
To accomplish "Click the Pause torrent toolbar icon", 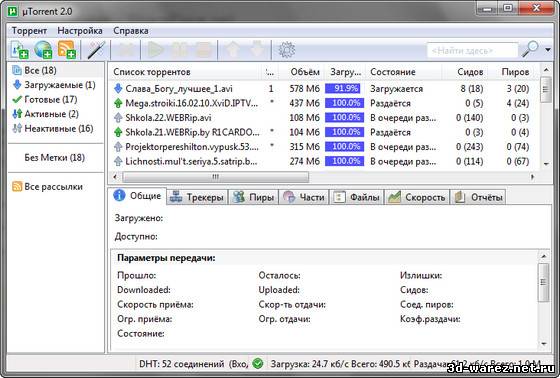I will (x=179, y=50).
